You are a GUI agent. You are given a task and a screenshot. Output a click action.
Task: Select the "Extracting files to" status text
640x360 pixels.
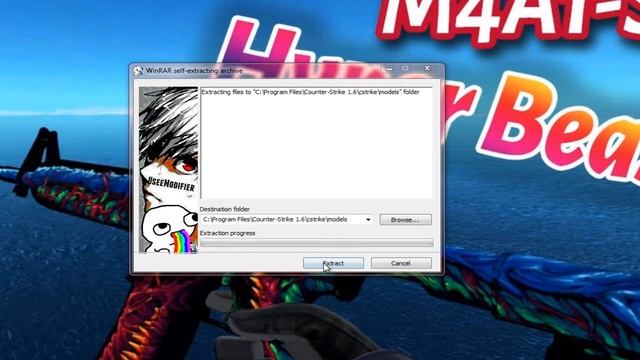pos(310,92)
